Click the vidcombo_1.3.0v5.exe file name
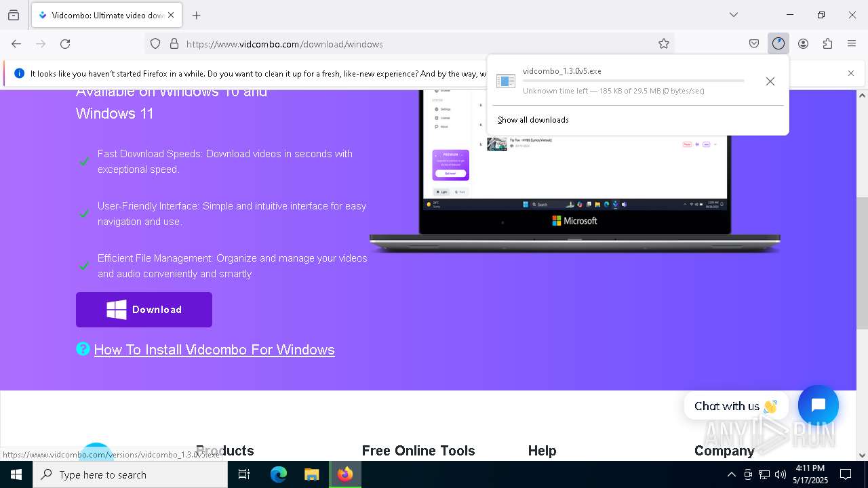 (562, 71)
